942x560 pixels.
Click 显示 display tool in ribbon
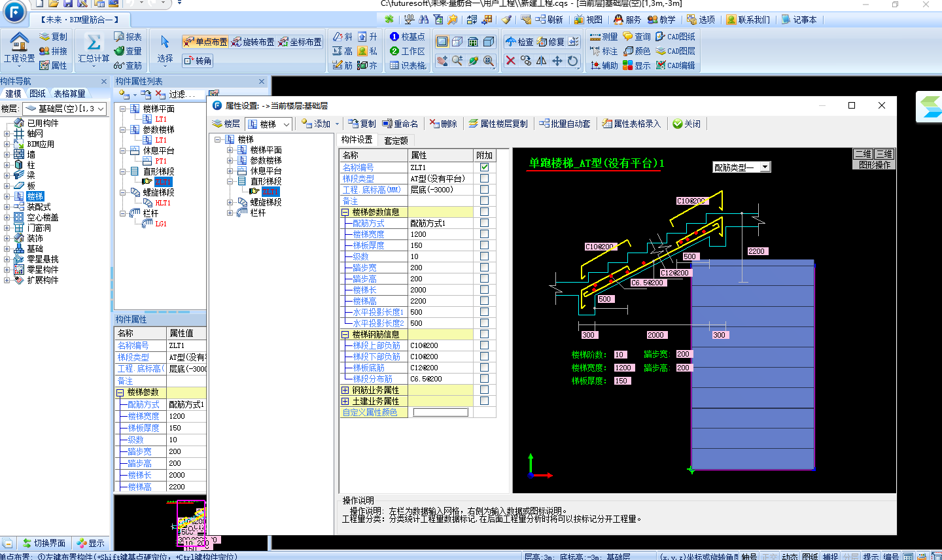pos(637,65)
